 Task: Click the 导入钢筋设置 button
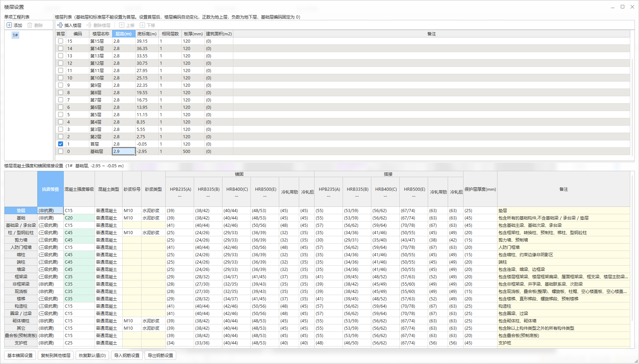click(x=127, y=355)
